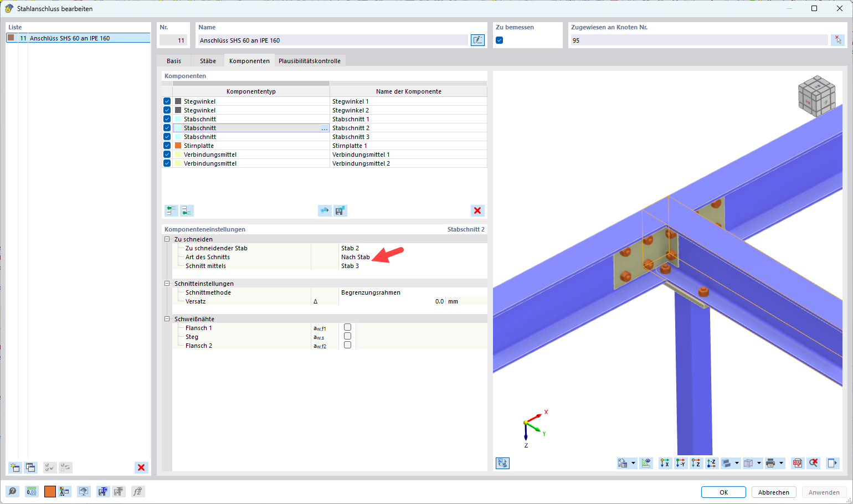
Task: Click the OK button
Action: (723, 492)
